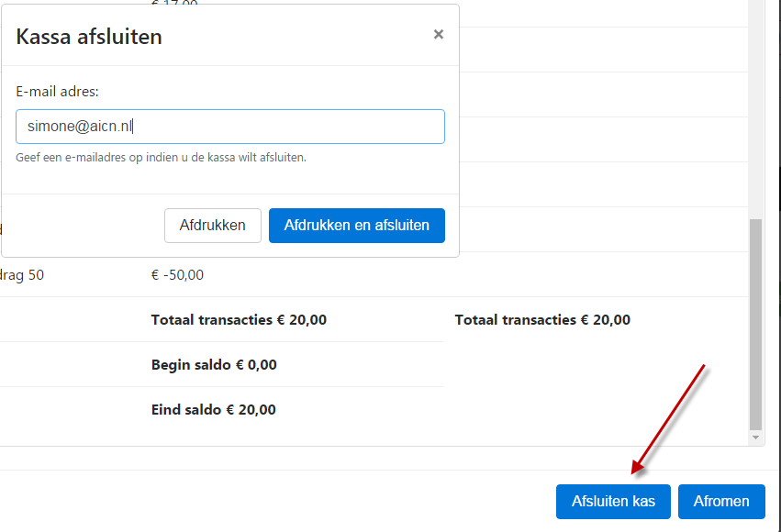Click the red arrow annotation
781x532 pixels.
pyautogui.click(x=668, y=419)
